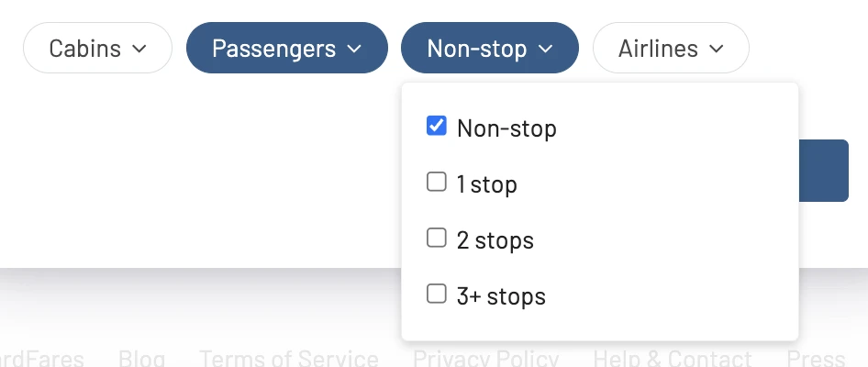Open the Terms of Service link
The image size is (868, 367).
click(x=288, y=358)
